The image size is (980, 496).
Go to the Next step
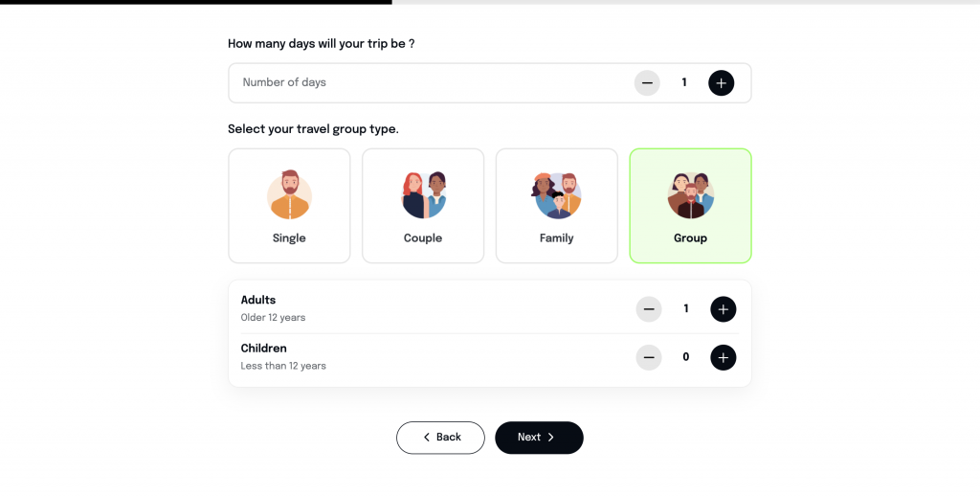[x=540, y=438]
